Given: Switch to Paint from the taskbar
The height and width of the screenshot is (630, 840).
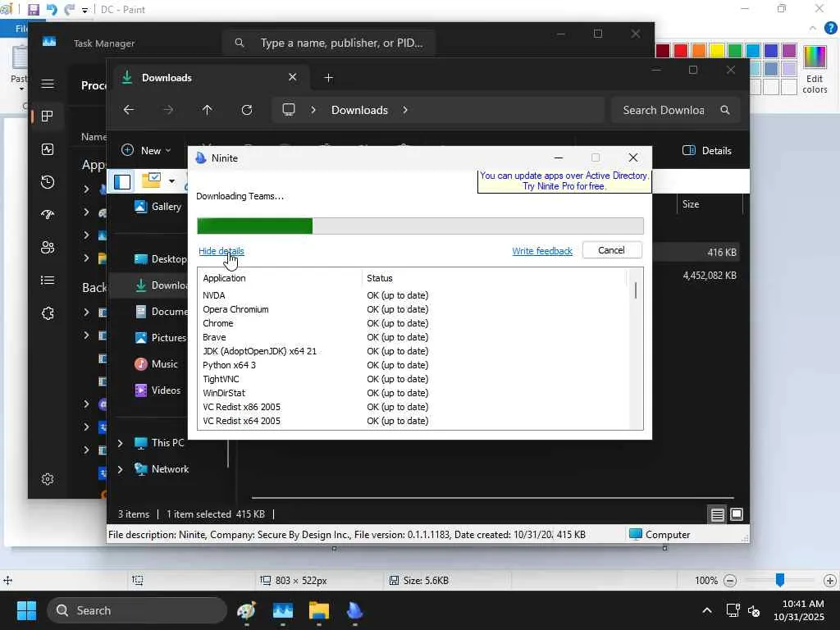Looking at the screenshot, I should 247,610.
